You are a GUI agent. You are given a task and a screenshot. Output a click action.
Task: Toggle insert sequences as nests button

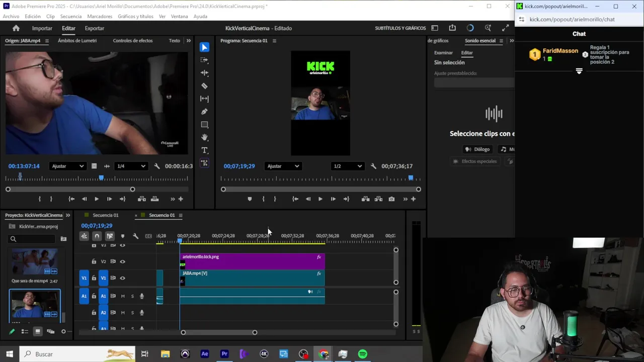coord(84,236)
